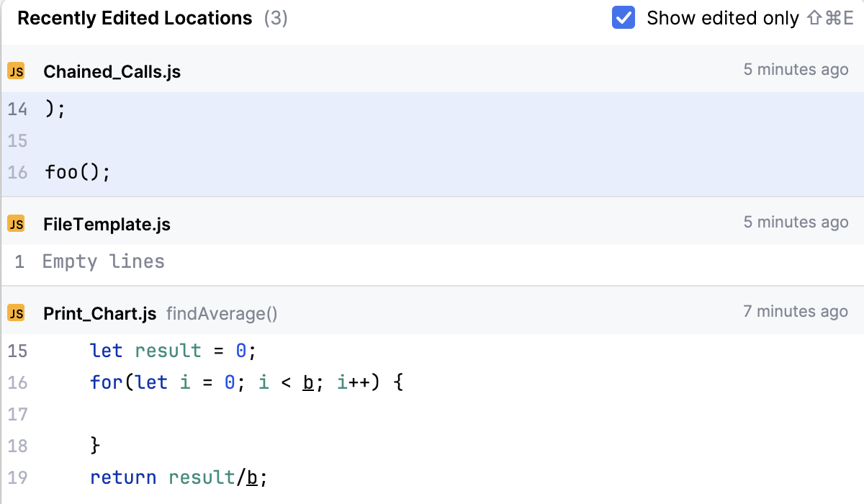This screenshot has height=504, width=864.
Task: Select line 14 closing parenthesis snippet
Action: 55,109
